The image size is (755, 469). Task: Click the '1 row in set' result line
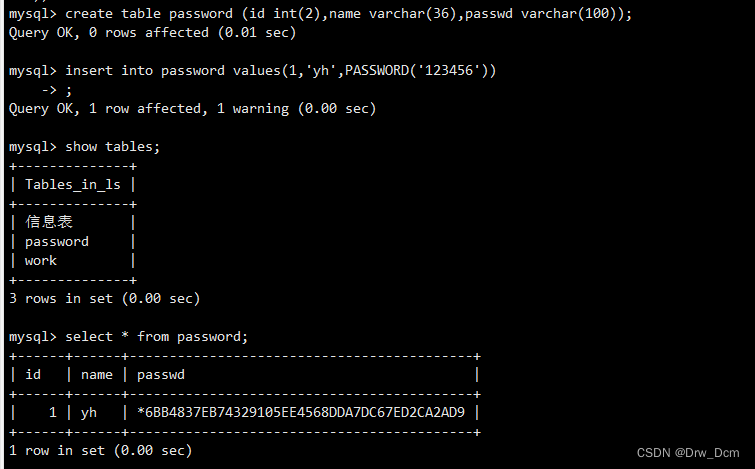point(101,451)
